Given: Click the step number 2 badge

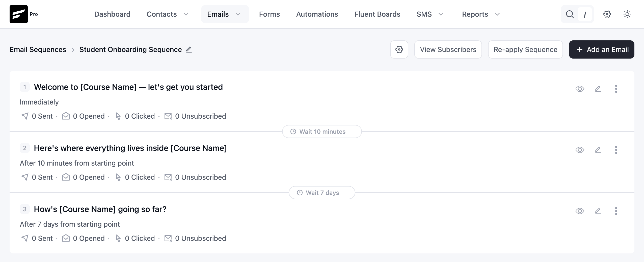Looking at the screenshot, I should coord(25,148).
